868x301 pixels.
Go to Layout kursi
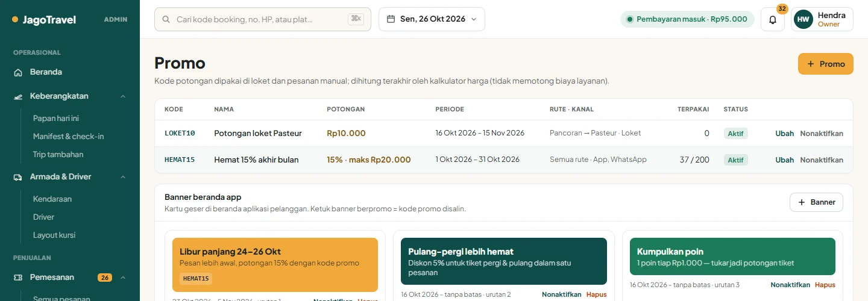54,235
